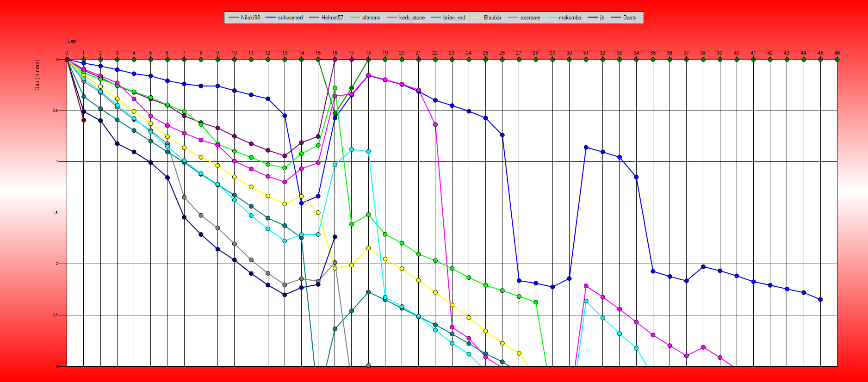Click schwamerl's blue point at lap 45
This screenshot has width=868, height=382.
point(820,300)
